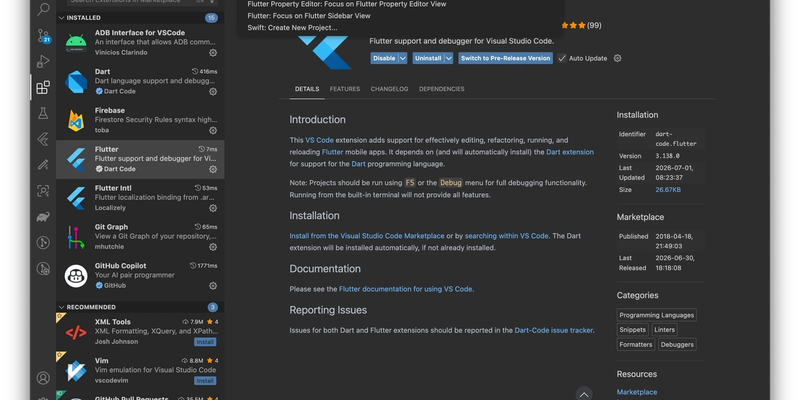Click the search extensions input field
This screenshot has height=400, width=800.
coord(143,3)
